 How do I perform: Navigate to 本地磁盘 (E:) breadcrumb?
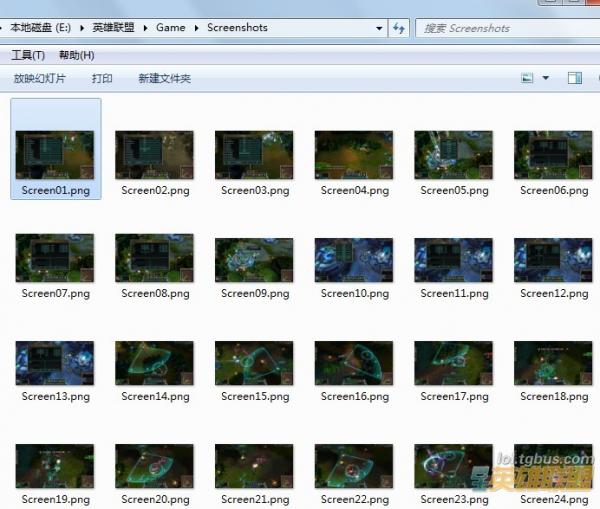(41, 28)
